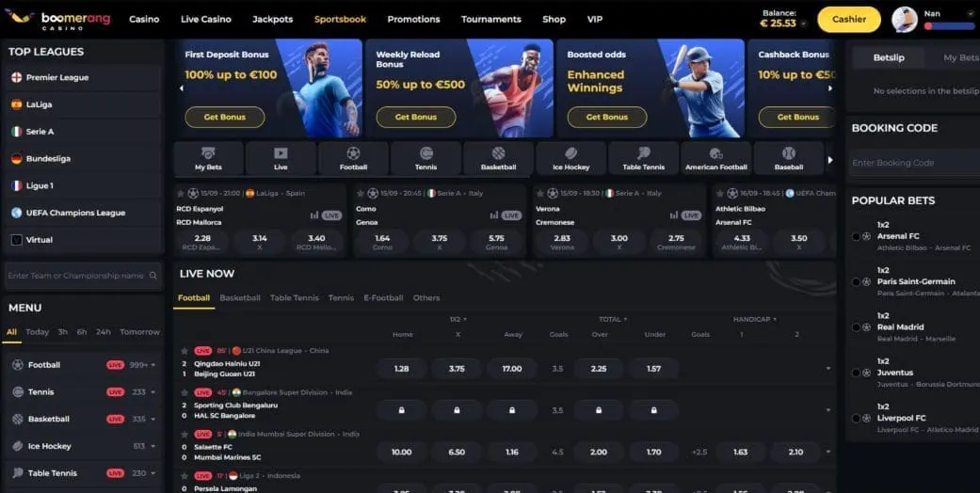
Task: Star the Qingdao Hainiu U21 live match
Action: tap(184, 351)
